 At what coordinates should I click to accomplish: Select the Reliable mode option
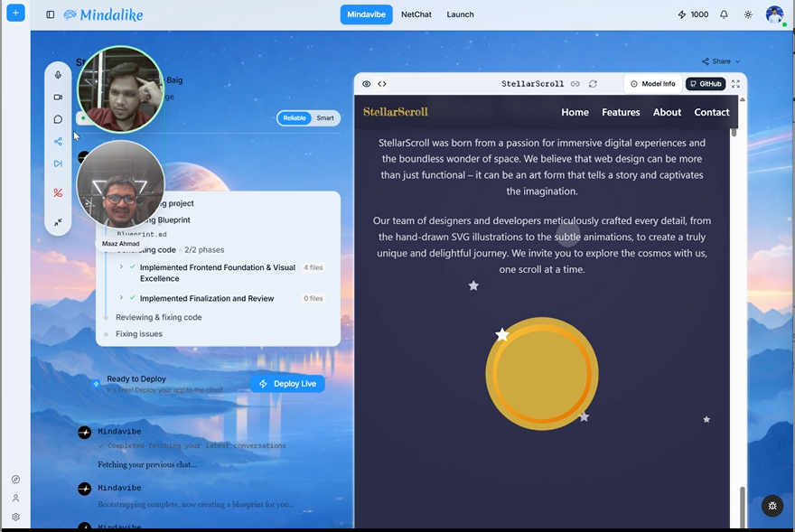[295, 118]
